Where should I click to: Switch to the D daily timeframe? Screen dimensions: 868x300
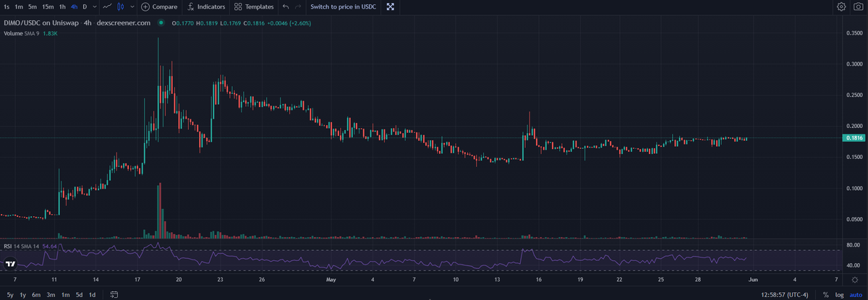pyautogui.click(x=85, y=7)
